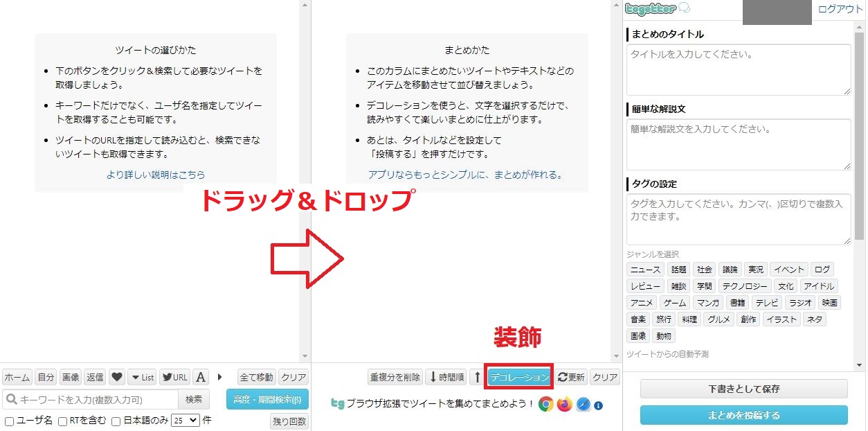Expand the List dropdown button
The width and height of the screenshot is (868, 431).
pos(143,378)
